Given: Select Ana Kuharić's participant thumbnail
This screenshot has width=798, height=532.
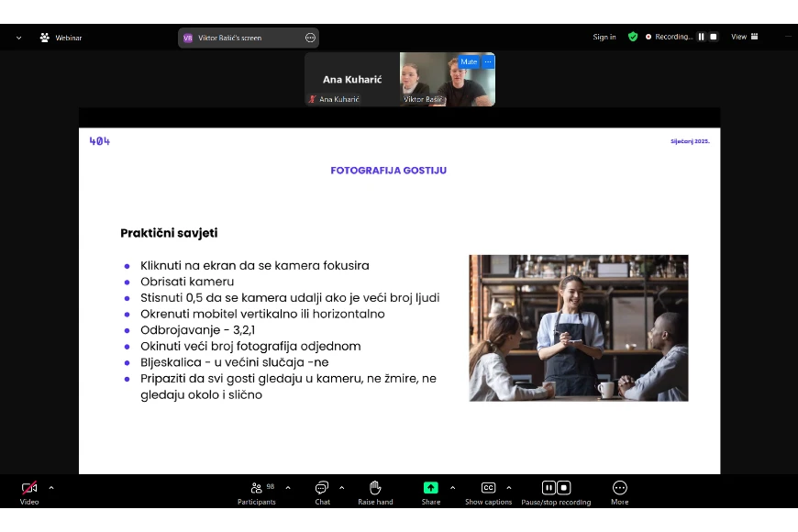Looking at the screenshot, I should click(x=352, y=79).
